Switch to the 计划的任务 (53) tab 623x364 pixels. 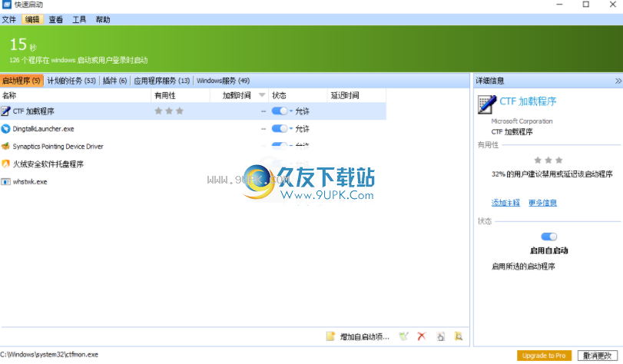pos(71,81)
